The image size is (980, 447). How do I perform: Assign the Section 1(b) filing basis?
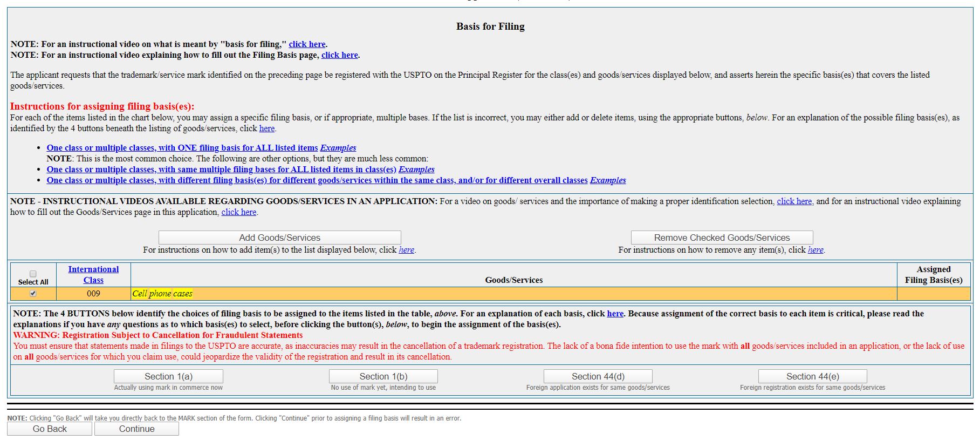[x=383, y=376]
